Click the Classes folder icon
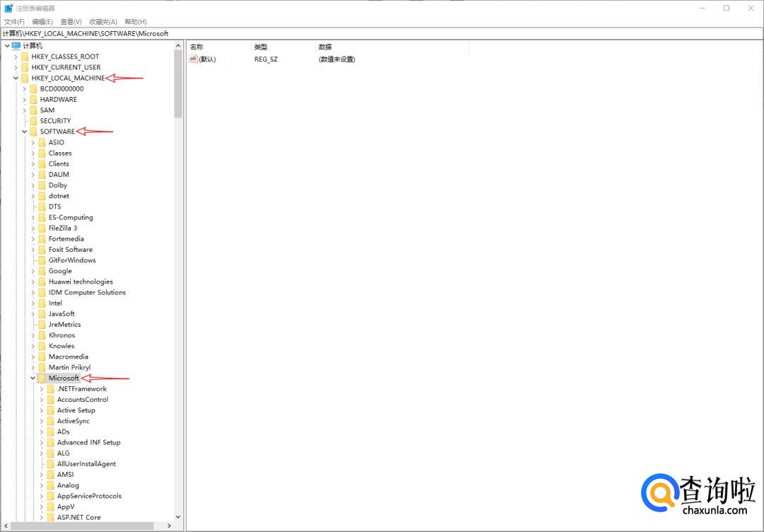This screenshot has width=764, height=532. [42, 153]
